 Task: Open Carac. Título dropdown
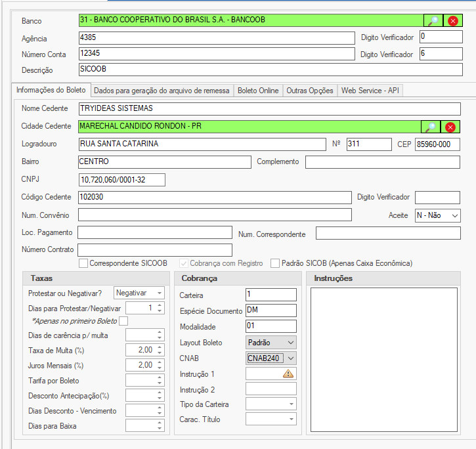coord(270,419)
